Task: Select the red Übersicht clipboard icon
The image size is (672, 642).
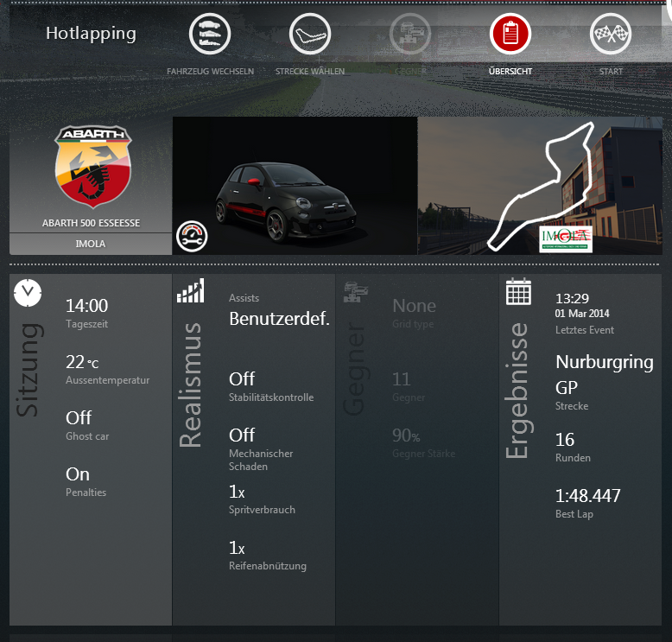Action: click(x=510, y=34)
